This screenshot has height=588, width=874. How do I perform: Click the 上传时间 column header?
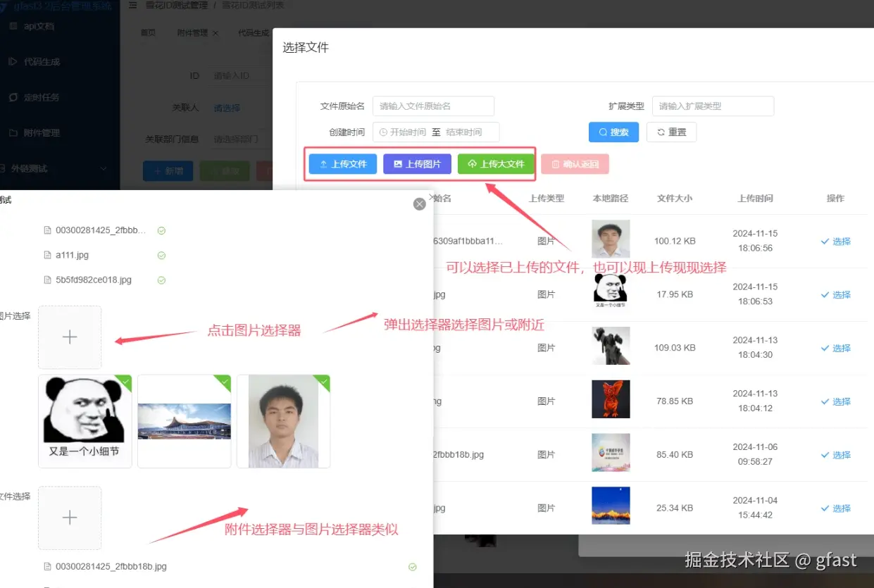[x=756, y=199]
